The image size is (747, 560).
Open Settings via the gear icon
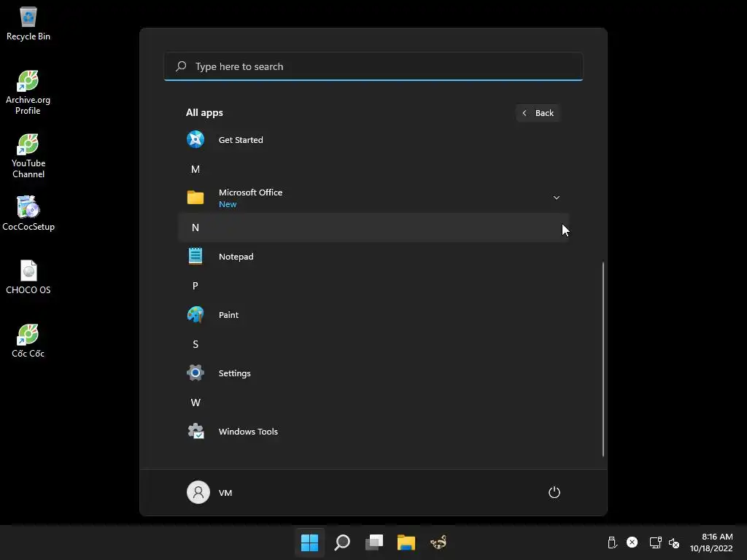pyautogui.click(x=196, y=373)
